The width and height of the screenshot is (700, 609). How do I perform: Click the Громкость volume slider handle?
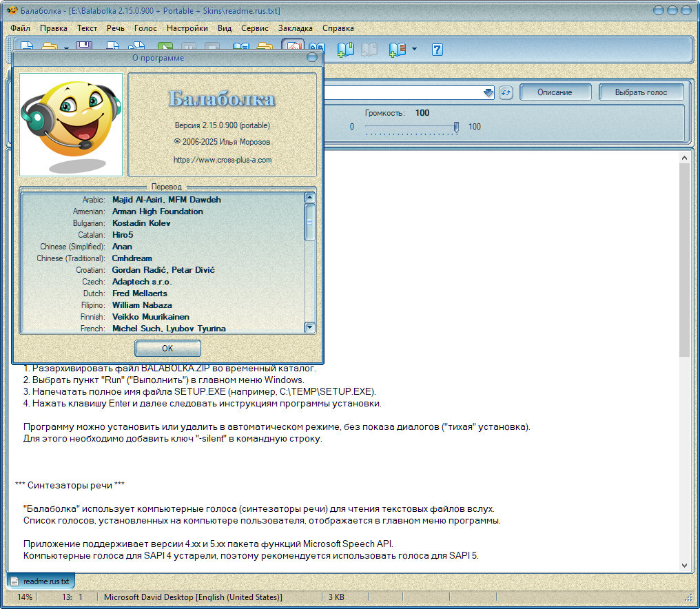456,127
